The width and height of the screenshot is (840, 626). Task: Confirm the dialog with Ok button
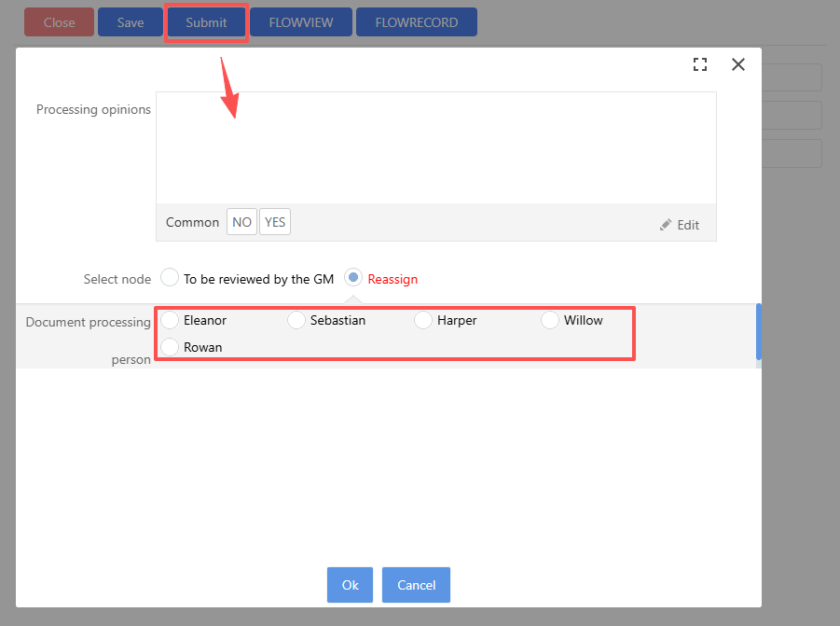[350, 585]
